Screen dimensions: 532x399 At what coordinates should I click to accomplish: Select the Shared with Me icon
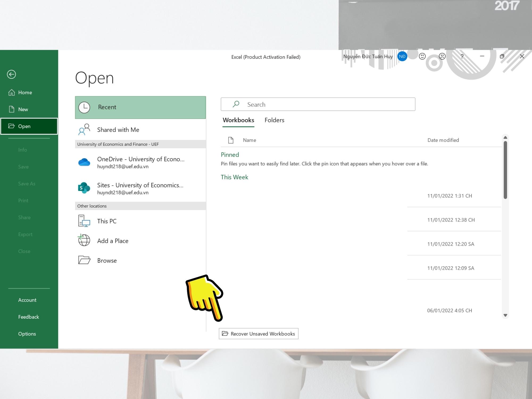[x=84, y=129]
